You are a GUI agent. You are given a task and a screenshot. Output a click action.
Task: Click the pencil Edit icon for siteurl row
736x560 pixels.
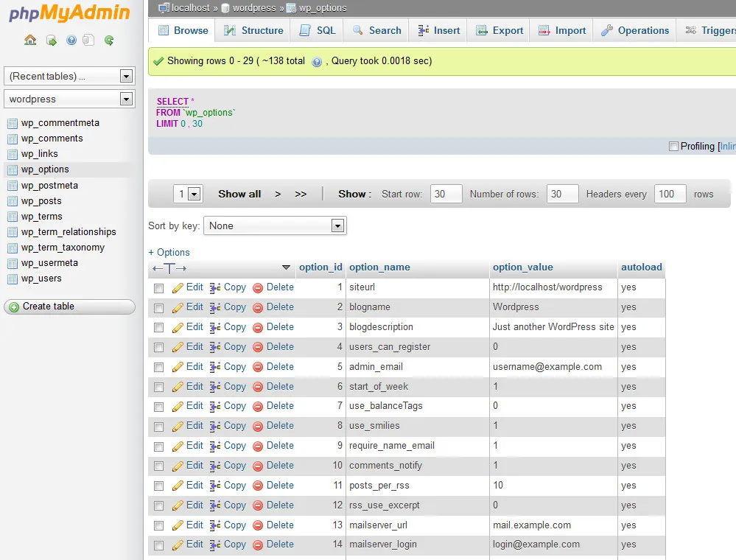[x=178, y=288]
